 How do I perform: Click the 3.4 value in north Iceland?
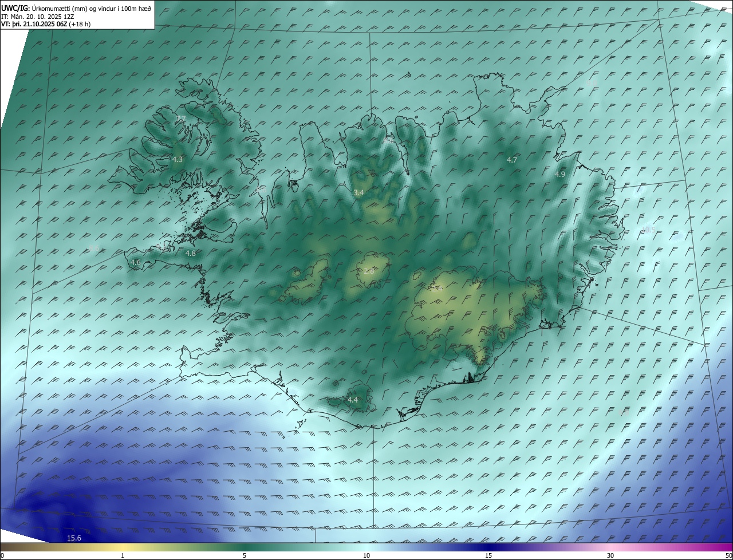coord(358,193)
